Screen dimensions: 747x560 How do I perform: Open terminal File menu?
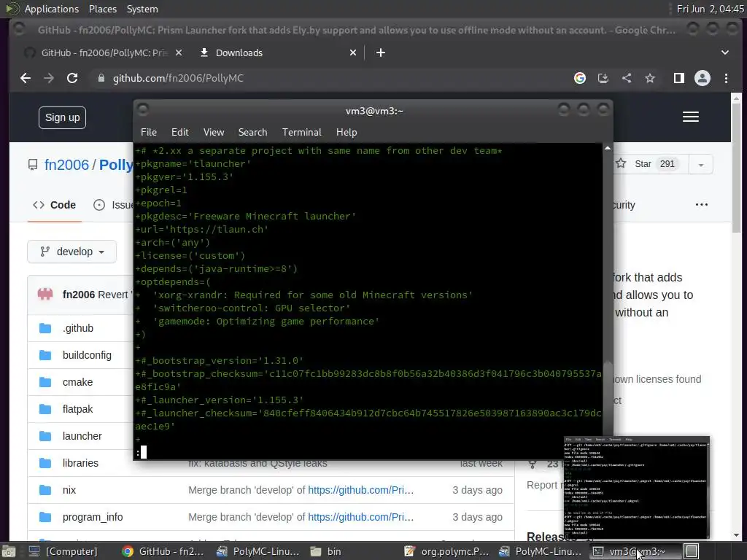[x=149, y=133]
